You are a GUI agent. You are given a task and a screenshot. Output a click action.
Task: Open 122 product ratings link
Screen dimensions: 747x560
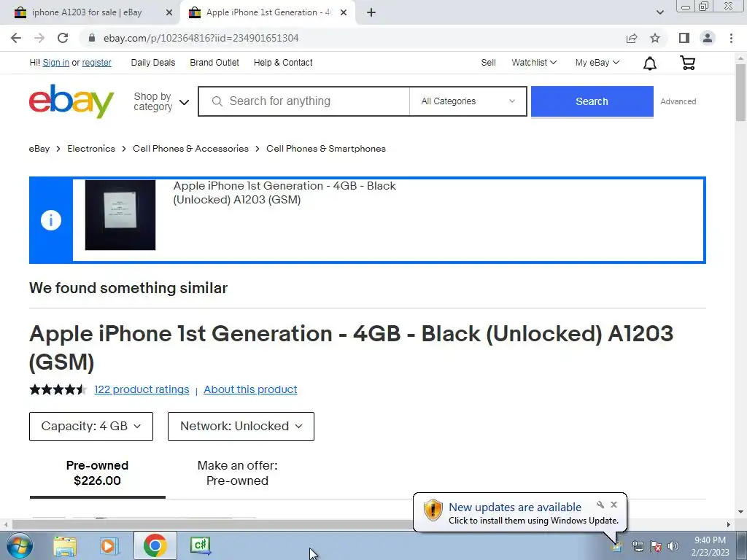tap(142, 389)
